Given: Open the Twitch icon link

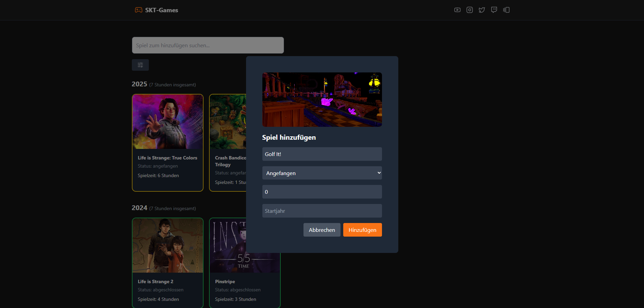Looking at the screenshot, I should (494, 10).
